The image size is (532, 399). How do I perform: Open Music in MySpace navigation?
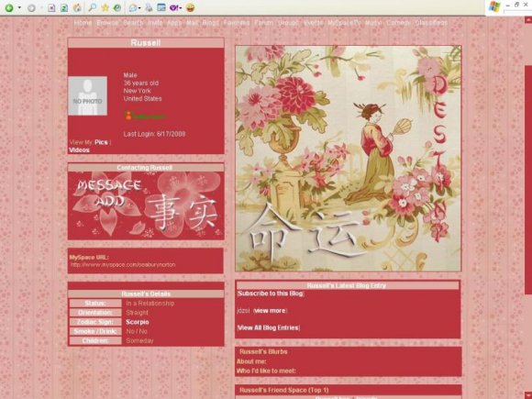coord(373,23)
